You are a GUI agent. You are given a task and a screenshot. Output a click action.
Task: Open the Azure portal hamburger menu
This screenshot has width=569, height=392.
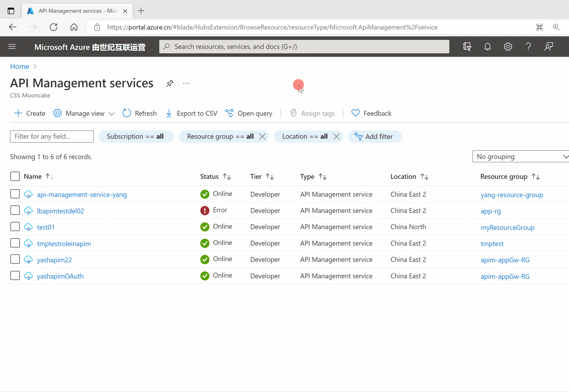12,47
